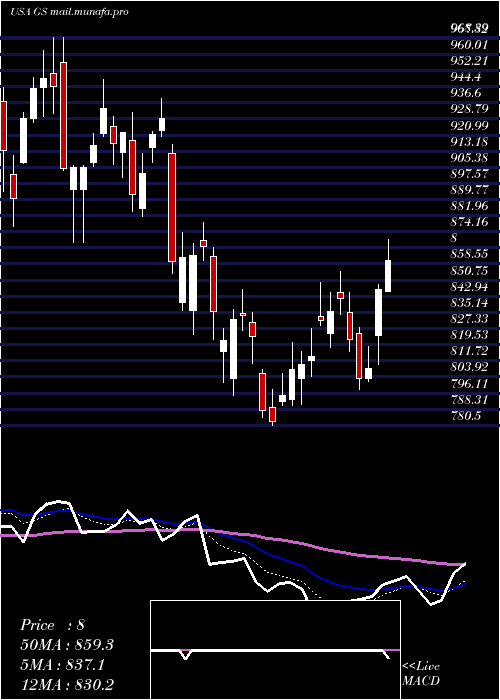This screenshot has height=700, width=500.
Task: Select the 819.53 price axis label
Action: 469,335
